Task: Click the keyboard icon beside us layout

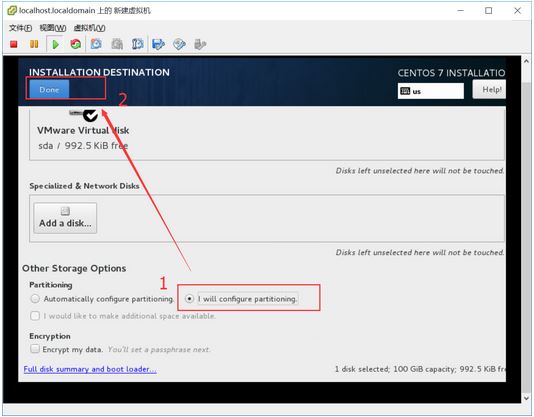Action: (405, 91)
